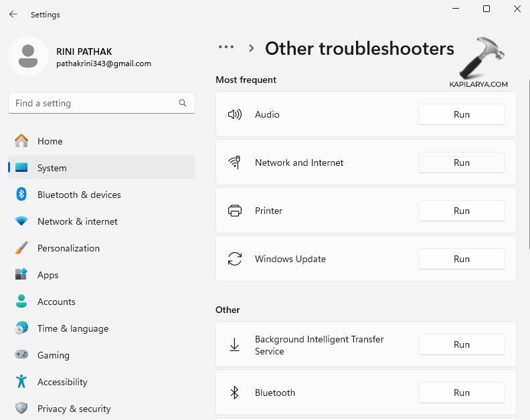Run the Audio troubleshooter
Image resolution: width=530 pixels, height=420 pixels.
461,114
